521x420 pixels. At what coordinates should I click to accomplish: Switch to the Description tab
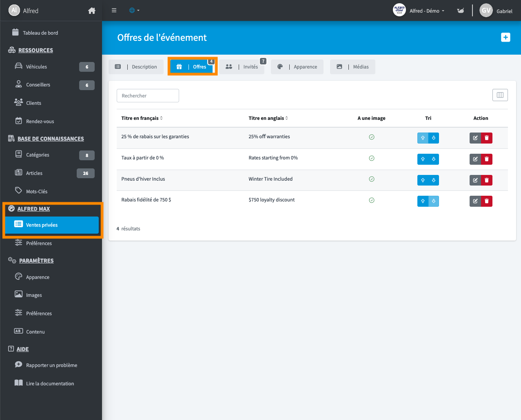click(136, 67)
